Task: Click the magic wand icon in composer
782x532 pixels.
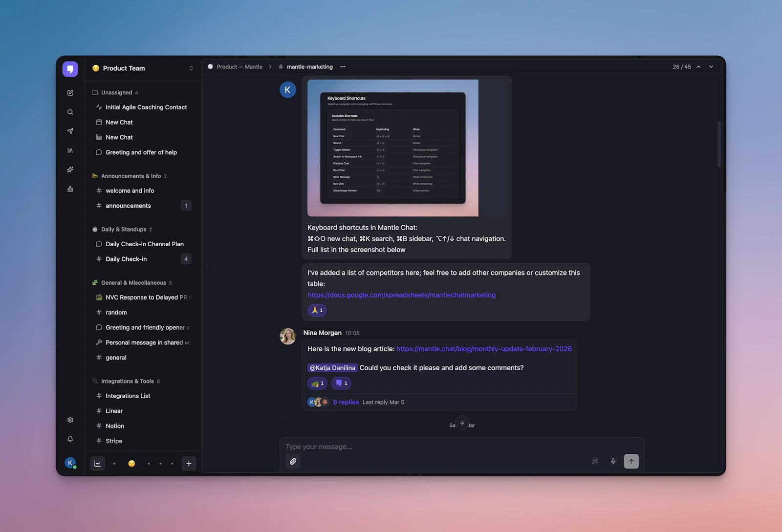Action: tap(595, 461)
